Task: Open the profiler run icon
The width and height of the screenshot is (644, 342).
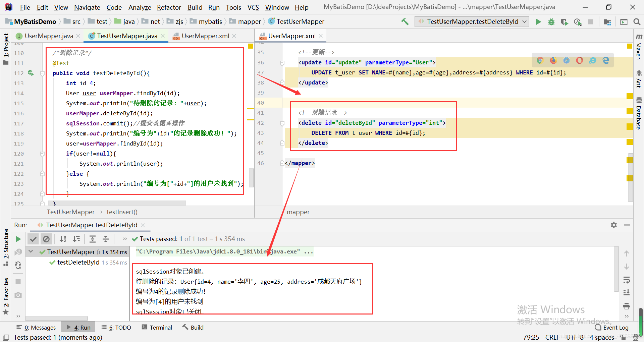Action: click(578, 22)
